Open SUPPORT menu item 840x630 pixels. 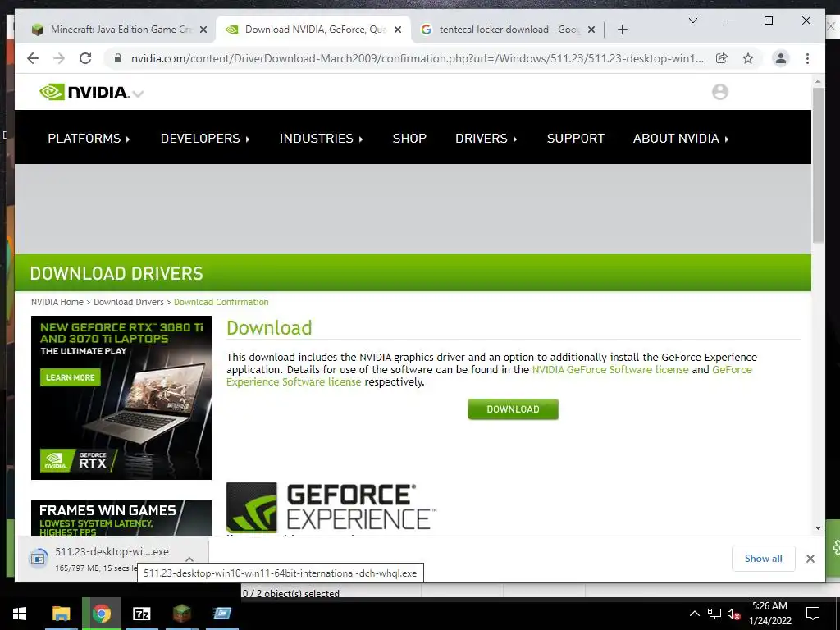[x=575, y=138]
